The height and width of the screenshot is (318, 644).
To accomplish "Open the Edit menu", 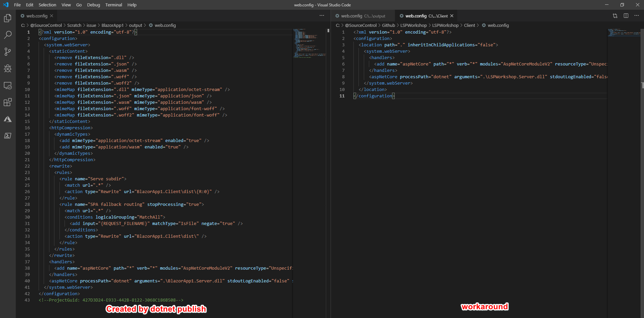I will [x=30, y=5].
